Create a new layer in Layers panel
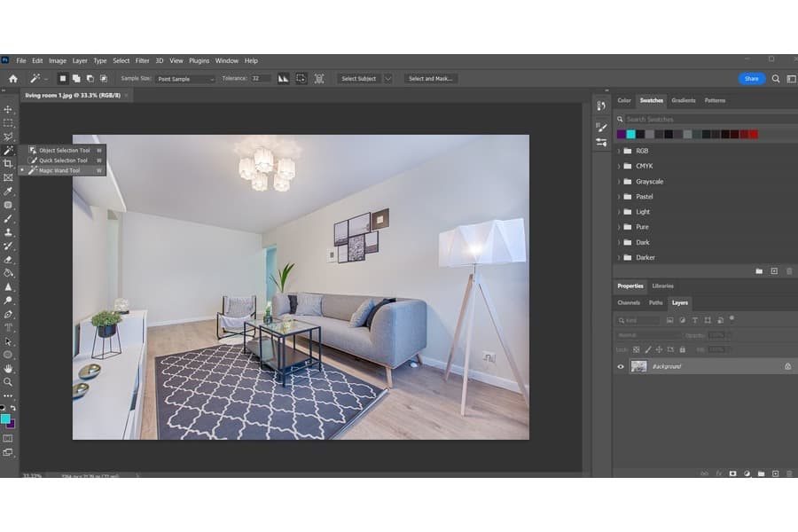 [775, 473]
